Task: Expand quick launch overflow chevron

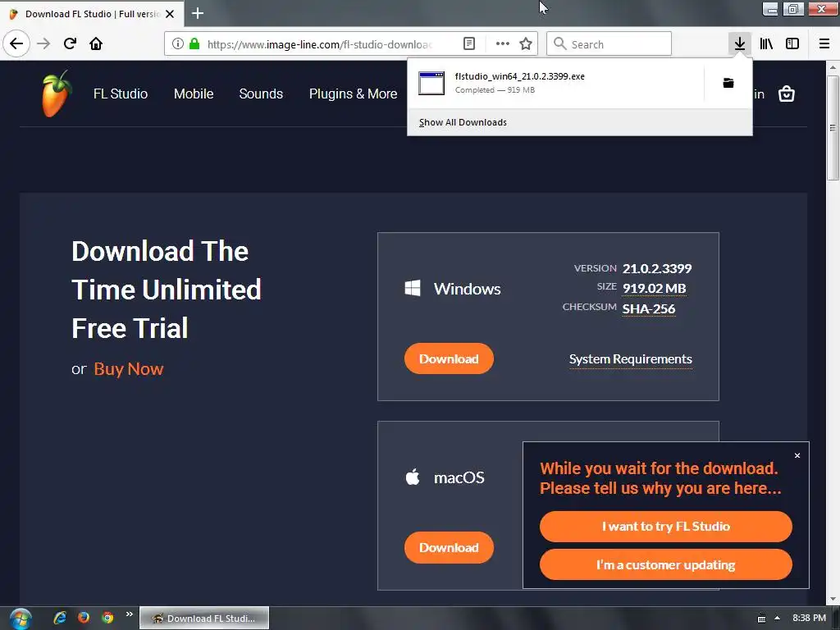Action: point(129,614)
